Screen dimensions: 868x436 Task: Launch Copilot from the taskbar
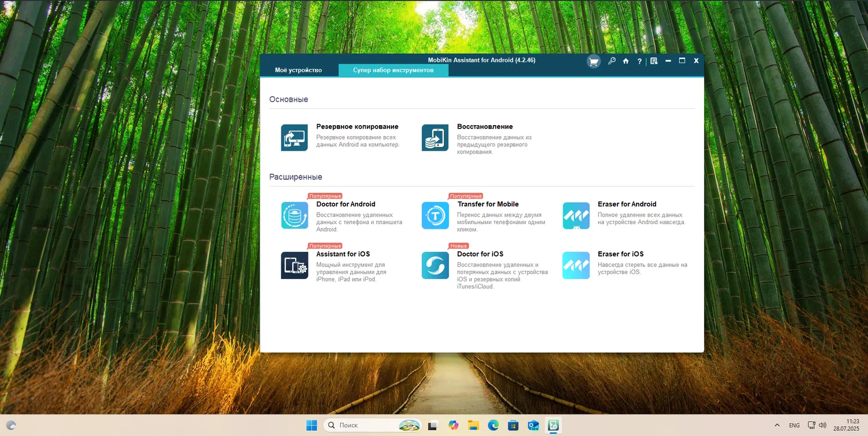(x=453, y=426)
